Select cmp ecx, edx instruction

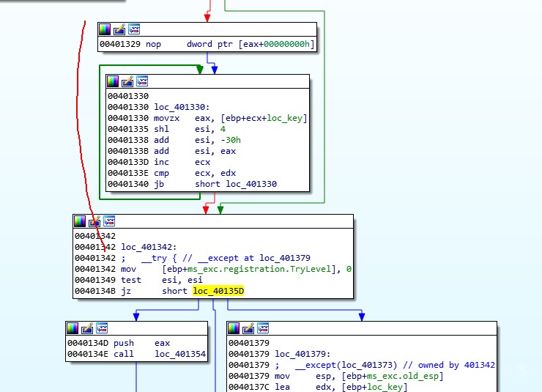172,173
